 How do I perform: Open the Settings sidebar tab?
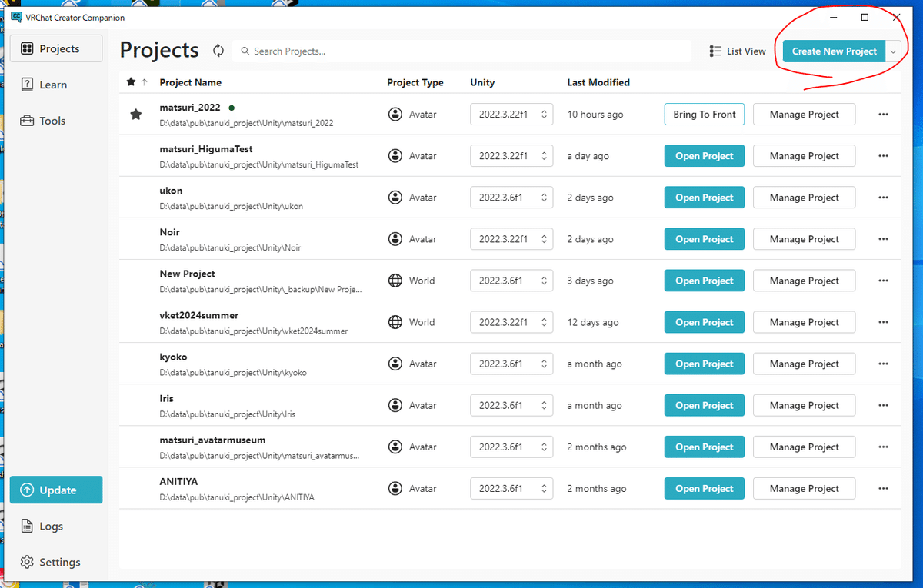coord(56,562)
